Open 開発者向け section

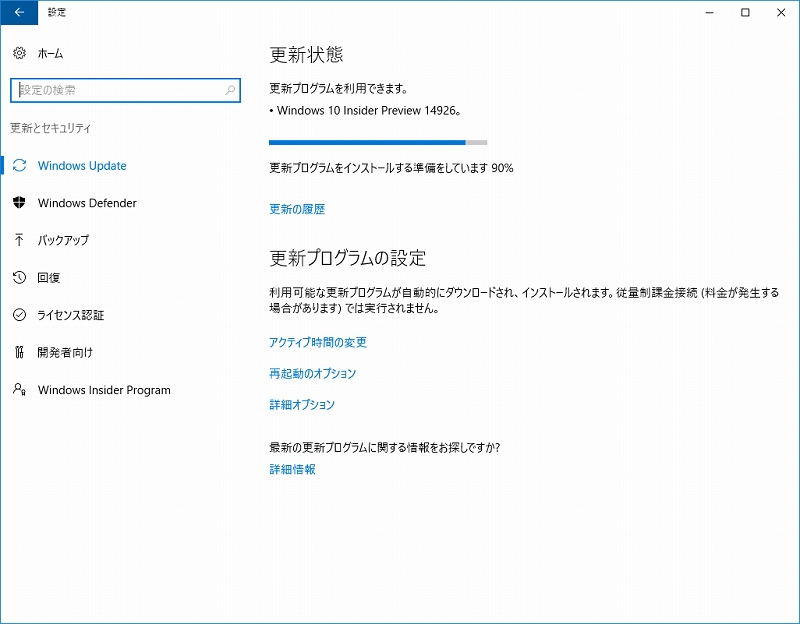pos(65,353)
